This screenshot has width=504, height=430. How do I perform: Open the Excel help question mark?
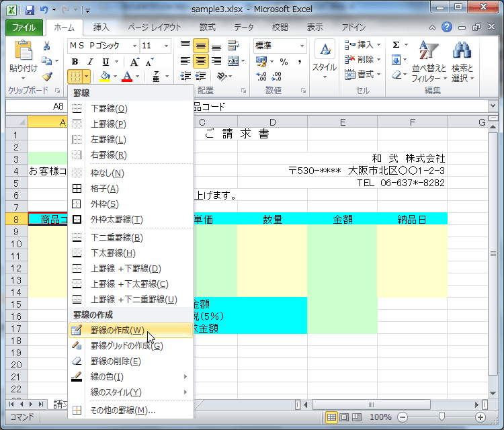[447, 27]
